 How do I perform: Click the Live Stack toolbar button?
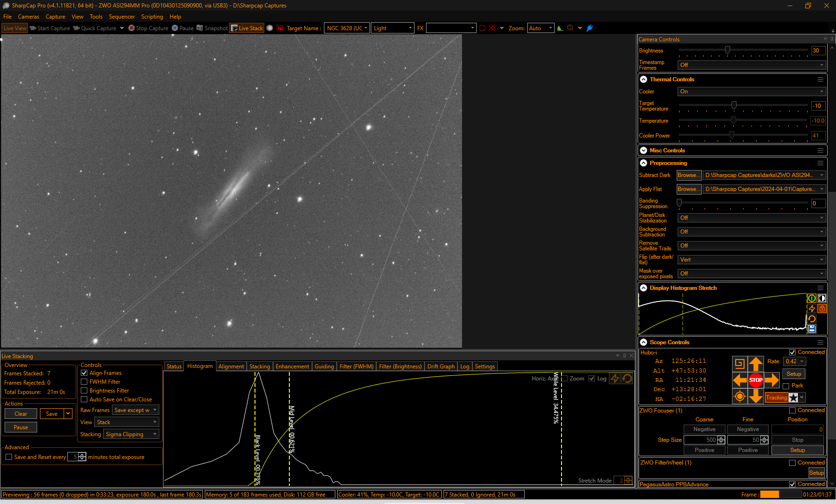[247, 28]
